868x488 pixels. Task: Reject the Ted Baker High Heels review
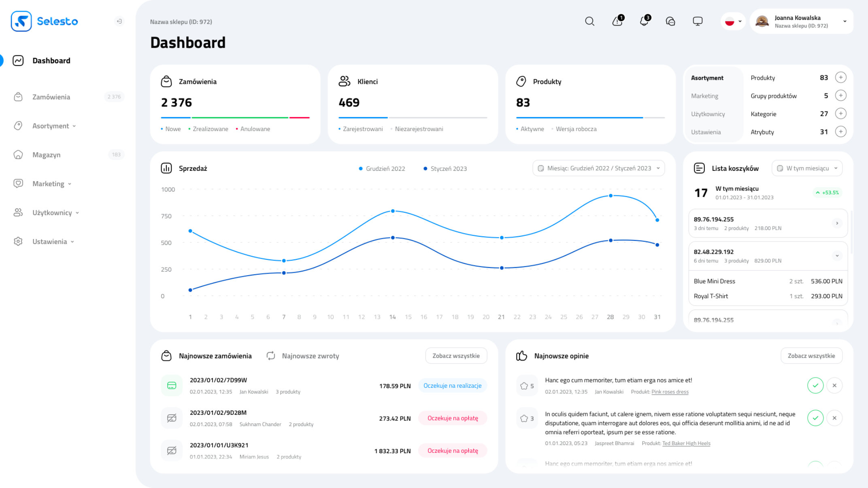pos(834,418)
